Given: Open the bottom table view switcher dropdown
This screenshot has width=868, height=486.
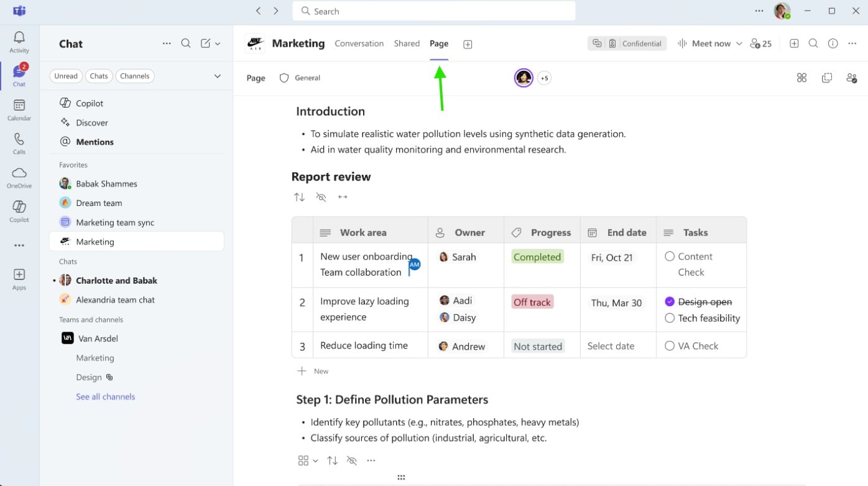Looking at the screenshot, I should (308, 460).
